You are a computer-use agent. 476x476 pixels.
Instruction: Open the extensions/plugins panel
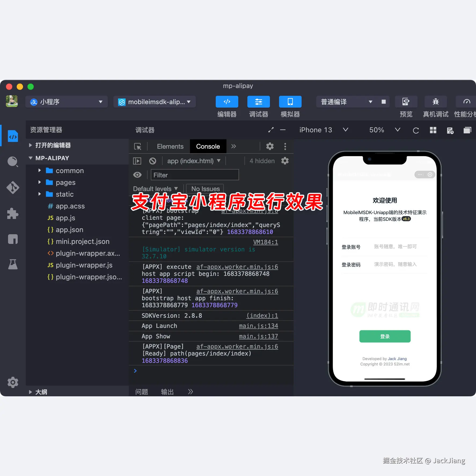(x=13, y=213)
